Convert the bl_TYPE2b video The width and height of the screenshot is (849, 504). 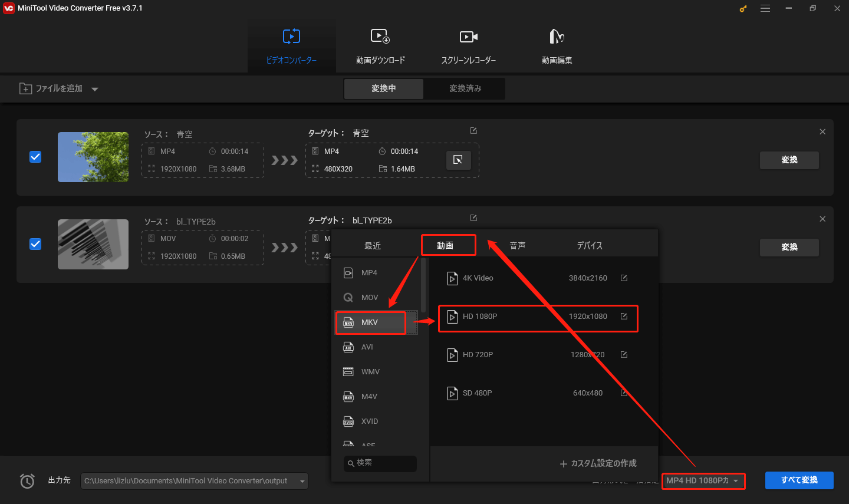(x=789, y=247)
